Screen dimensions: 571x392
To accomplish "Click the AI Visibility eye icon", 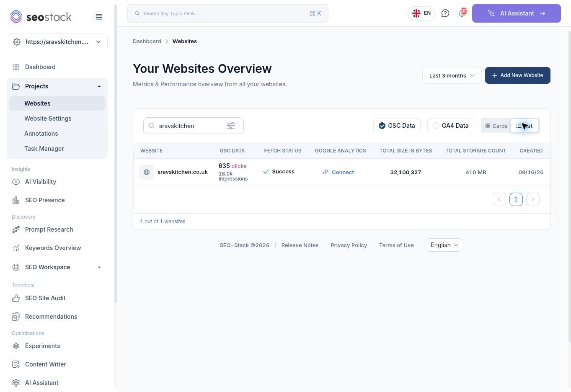I will (16, 182).
